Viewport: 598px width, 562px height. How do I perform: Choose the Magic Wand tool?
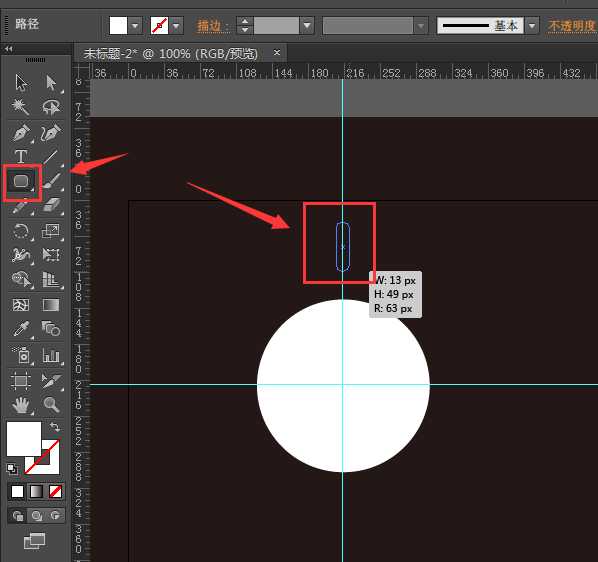(20, 107)
